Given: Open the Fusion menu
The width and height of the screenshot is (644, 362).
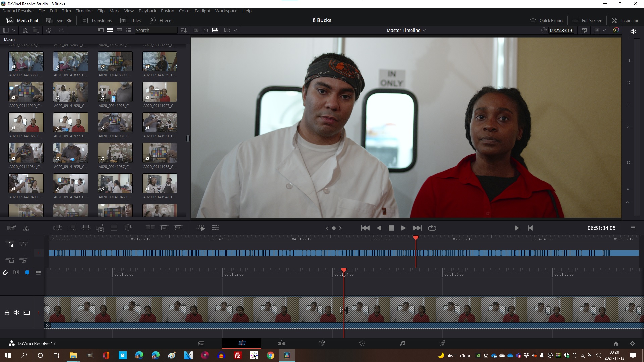Looking at the screenshot, I should 167,11.
